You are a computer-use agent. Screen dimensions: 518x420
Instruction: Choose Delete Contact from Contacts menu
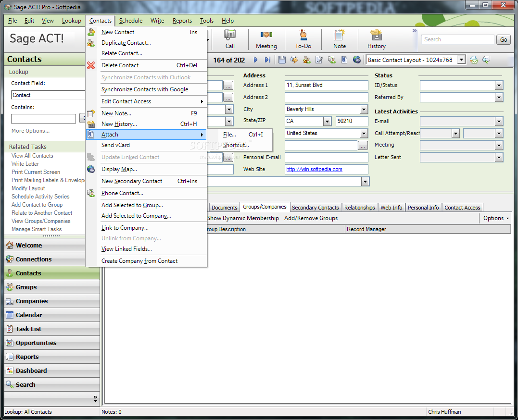(146, 65)
